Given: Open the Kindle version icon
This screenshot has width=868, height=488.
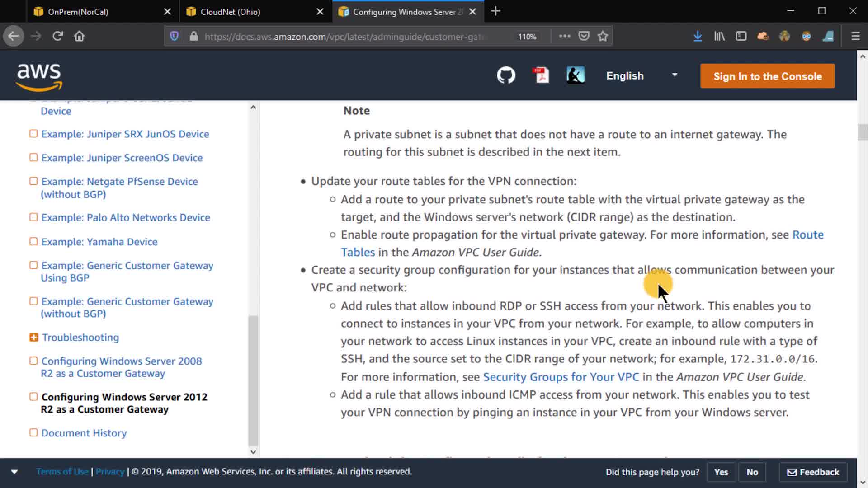Looking at the screenshot, I should [576, 75].
